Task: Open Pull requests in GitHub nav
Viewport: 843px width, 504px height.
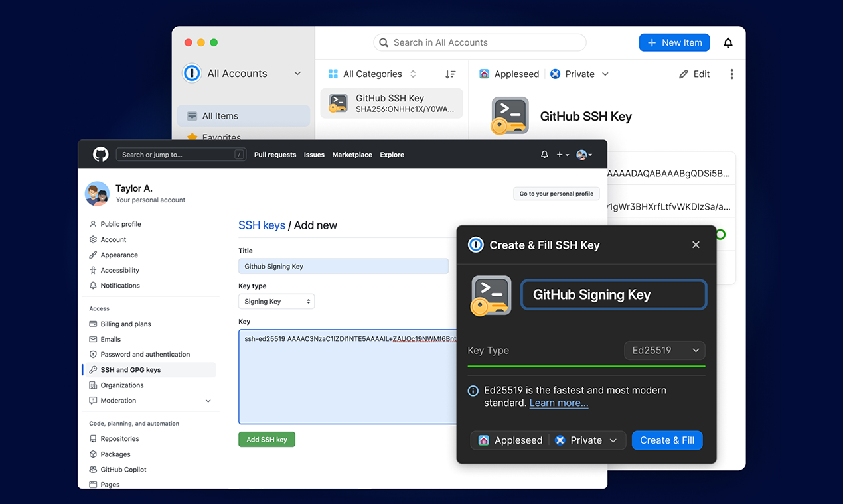Action: pos(275,155)
